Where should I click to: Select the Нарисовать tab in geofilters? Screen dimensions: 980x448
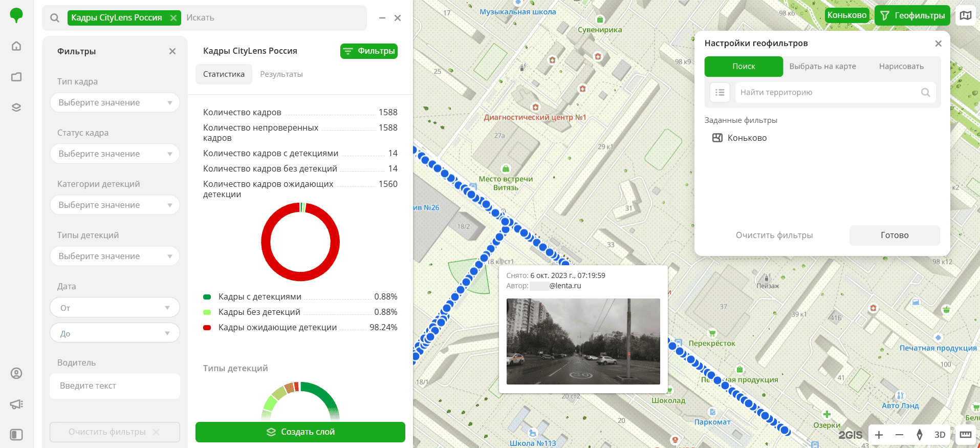(x=901, y=67)
